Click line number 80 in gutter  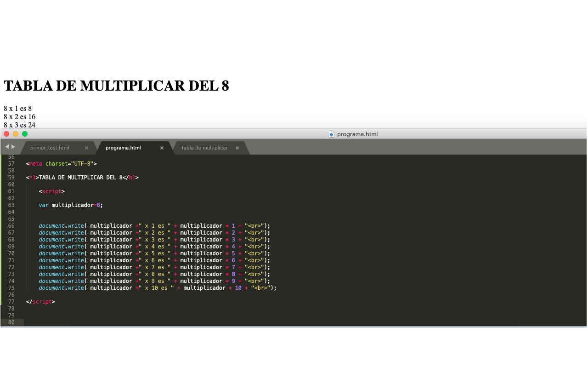[x=11, y=322]
